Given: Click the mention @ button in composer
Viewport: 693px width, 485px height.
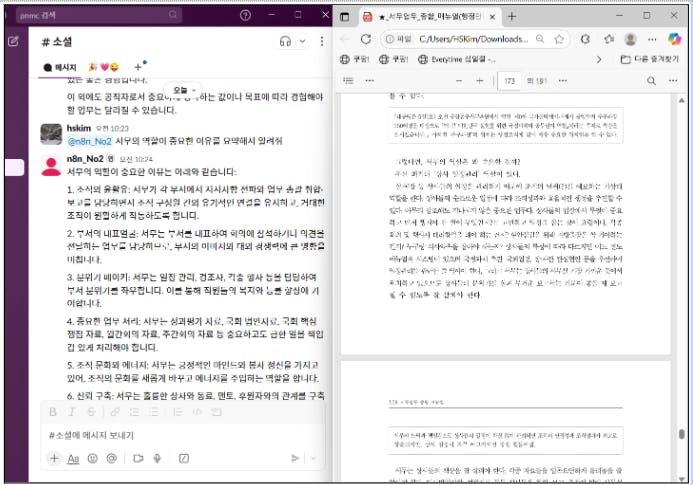Looking at the screenshot, I should (112, 458).
